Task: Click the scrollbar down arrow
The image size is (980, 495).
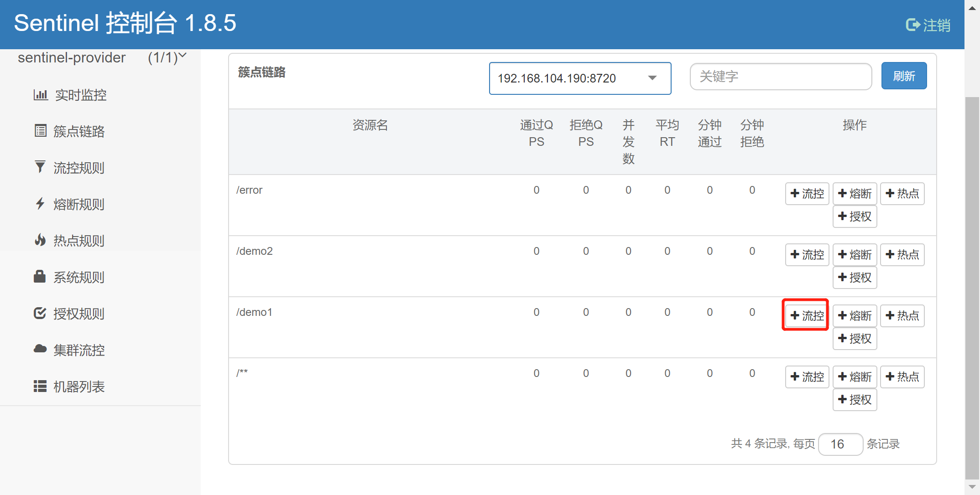Action: (x=972, y=487)
